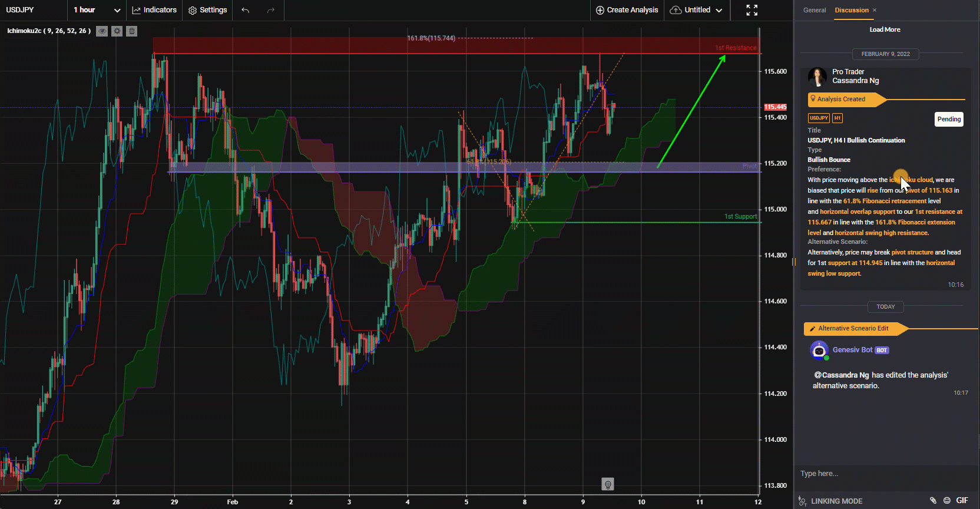Attach a file with paperclip icon
The width and height of the screenshot is (980, 509).
pyautogui.click(x=933, y=500)
